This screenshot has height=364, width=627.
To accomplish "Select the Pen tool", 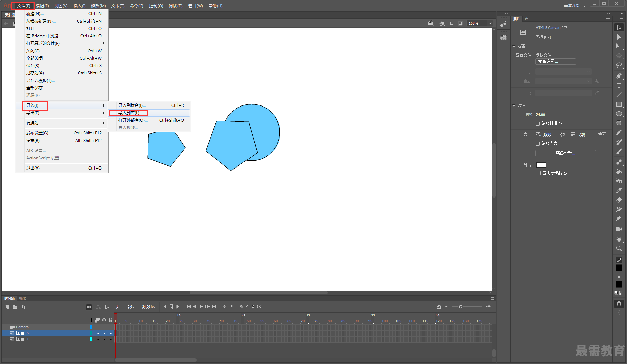I will pos(619,76).
